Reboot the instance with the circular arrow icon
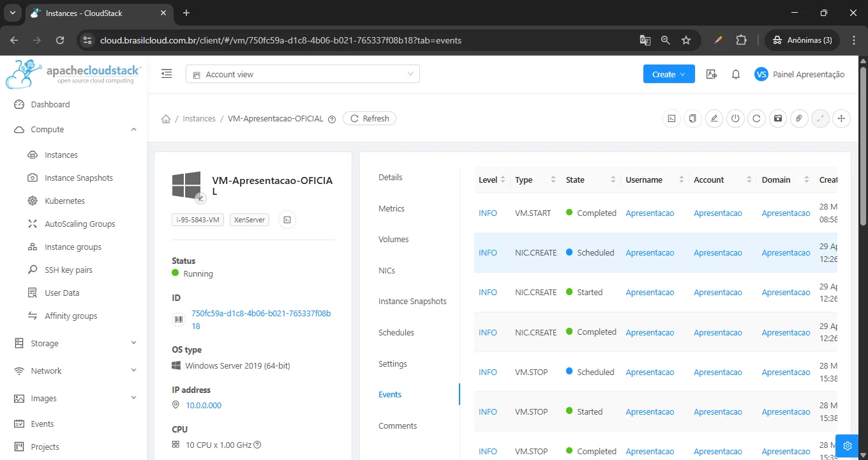Viewport: 868px width, 460px height. point(756,118)
